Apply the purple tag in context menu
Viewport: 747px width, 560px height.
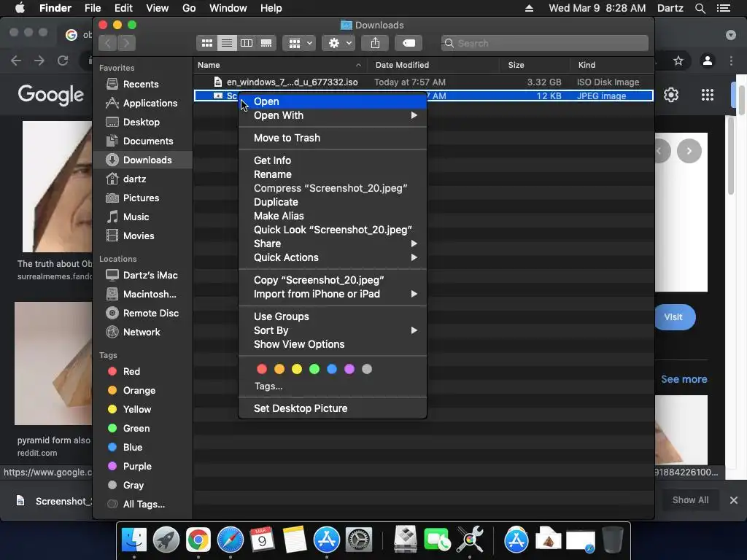coord(349,369)
